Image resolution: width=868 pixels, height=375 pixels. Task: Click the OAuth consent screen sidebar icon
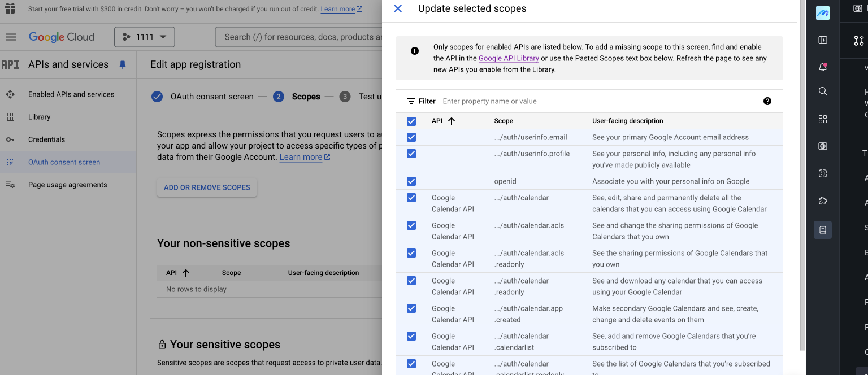[10, 162]
